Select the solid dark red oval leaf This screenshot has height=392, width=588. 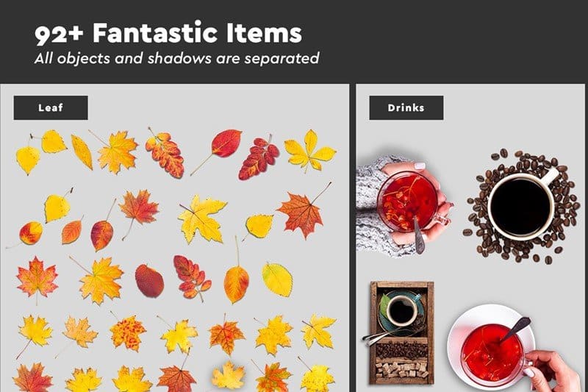click(x=149, y=281)
